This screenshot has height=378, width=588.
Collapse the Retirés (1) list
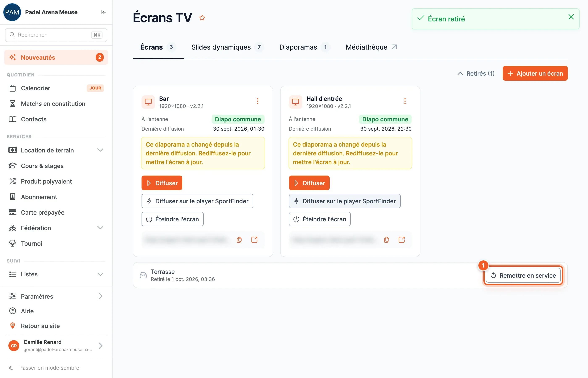tap(476, 73)
